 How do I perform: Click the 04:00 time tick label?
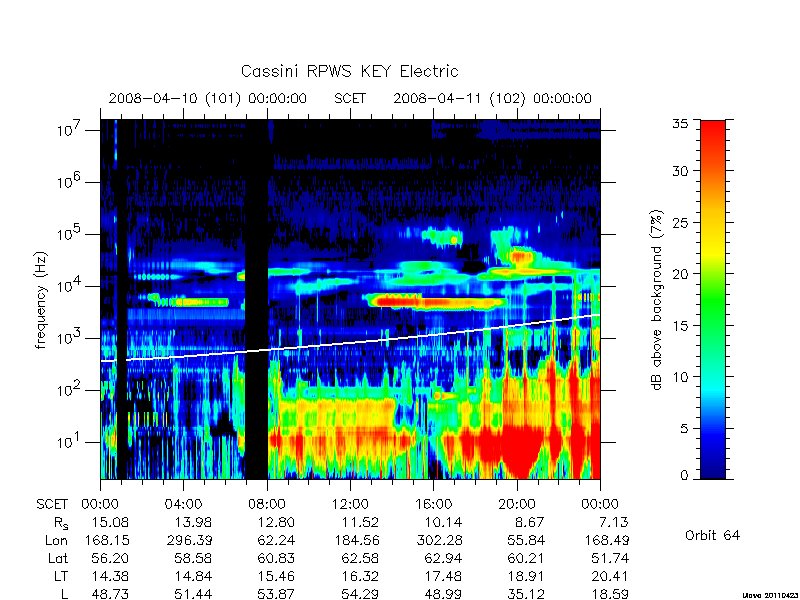click(x=184, y=504)
